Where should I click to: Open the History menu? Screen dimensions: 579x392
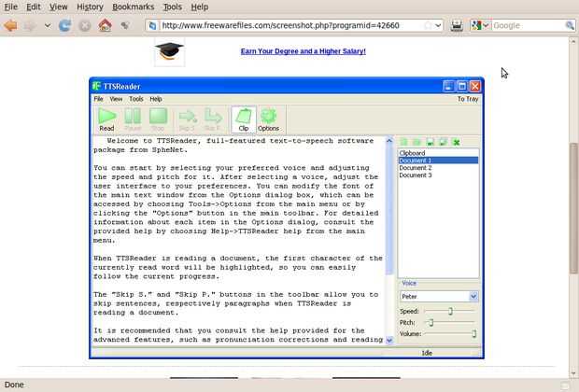click(x=90, y=7)
